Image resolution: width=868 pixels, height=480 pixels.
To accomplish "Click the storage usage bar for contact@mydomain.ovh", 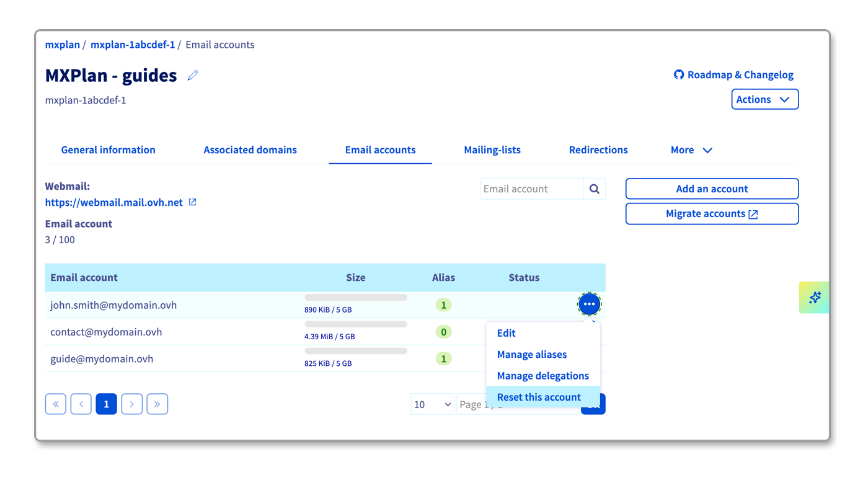I will (356, 324).
